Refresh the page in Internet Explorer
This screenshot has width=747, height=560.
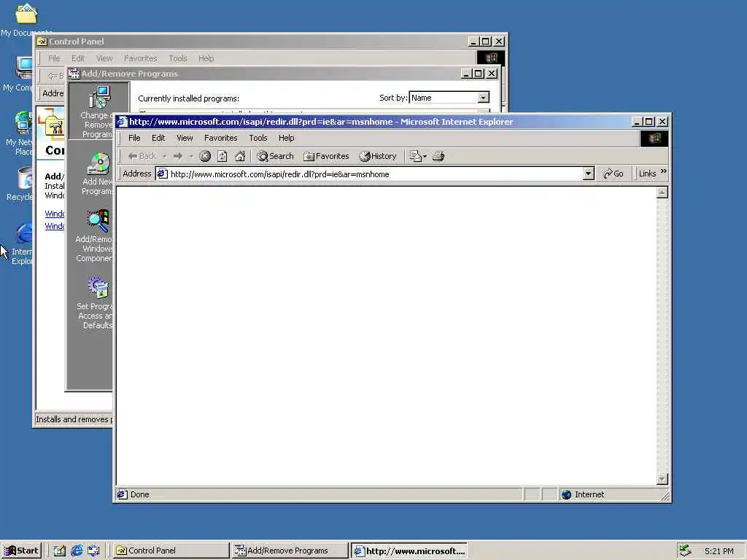(x=222, y=156)
